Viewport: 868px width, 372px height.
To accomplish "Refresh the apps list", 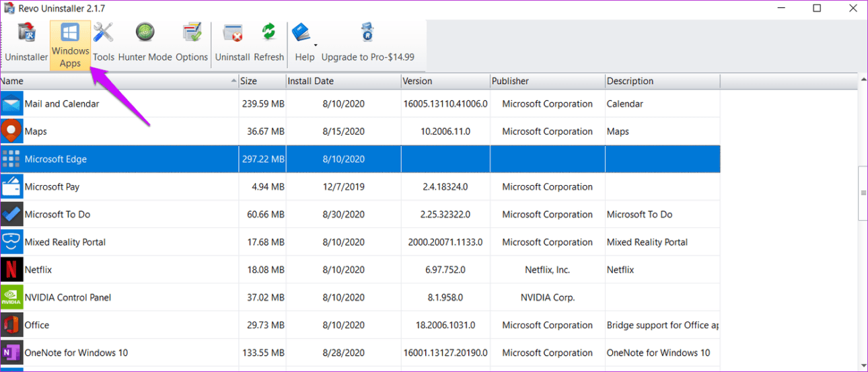I will [269, 44].
